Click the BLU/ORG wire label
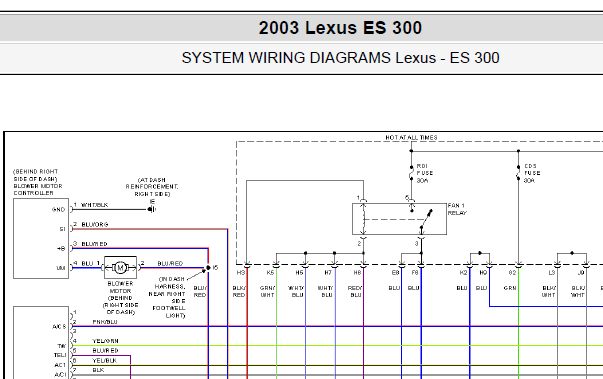Screen dimensions: 603x379 pyautogui.click(x=95, y=224)
